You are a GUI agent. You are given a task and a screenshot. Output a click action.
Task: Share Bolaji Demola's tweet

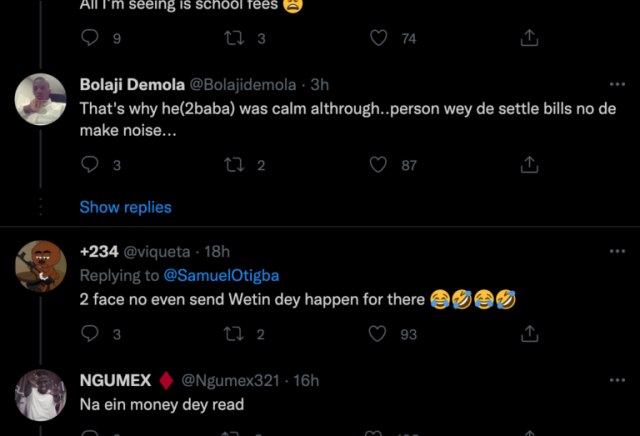[530, 165]
